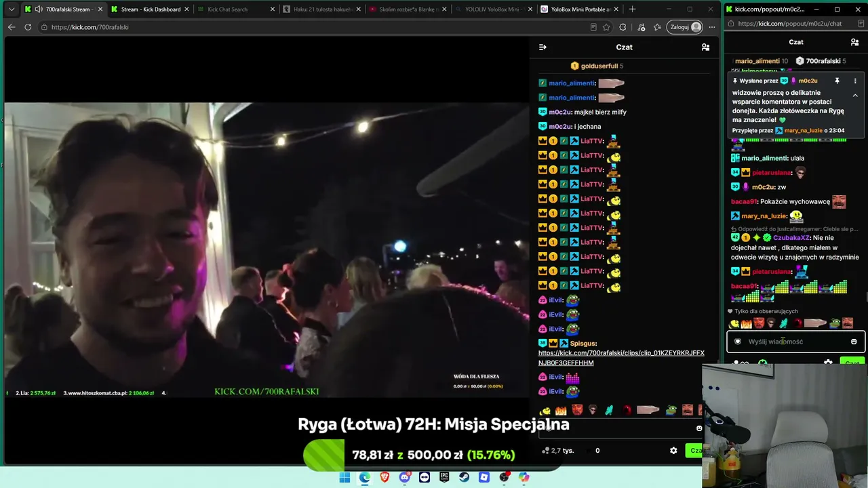Open the reader view icon in address bar
Viewport: 868px width, 488px height.
[593, 27]
